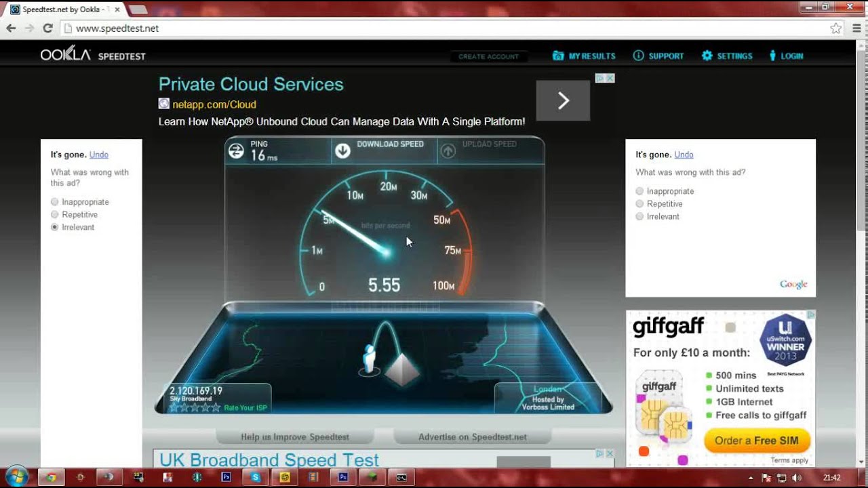Click the ad's next arrow button
The height and width of the screenshot is (488, 868).
tap(563, 101)
